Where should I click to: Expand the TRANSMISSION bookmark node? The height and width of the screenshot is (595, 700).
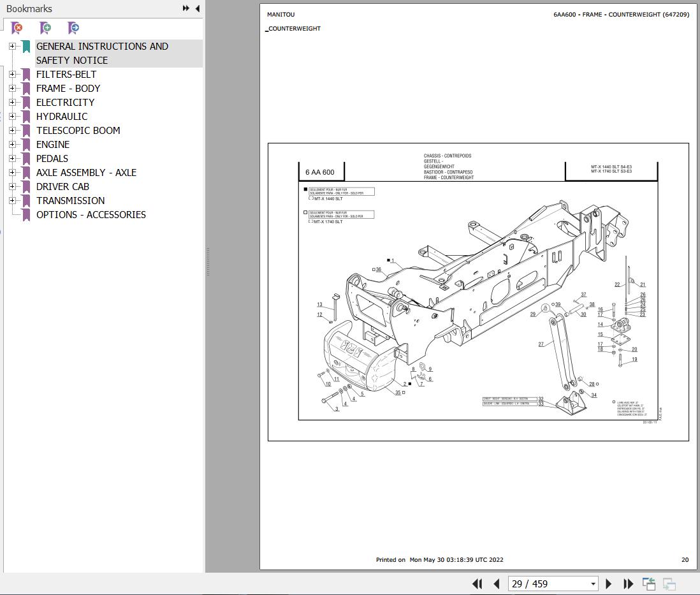click(12, 201)
